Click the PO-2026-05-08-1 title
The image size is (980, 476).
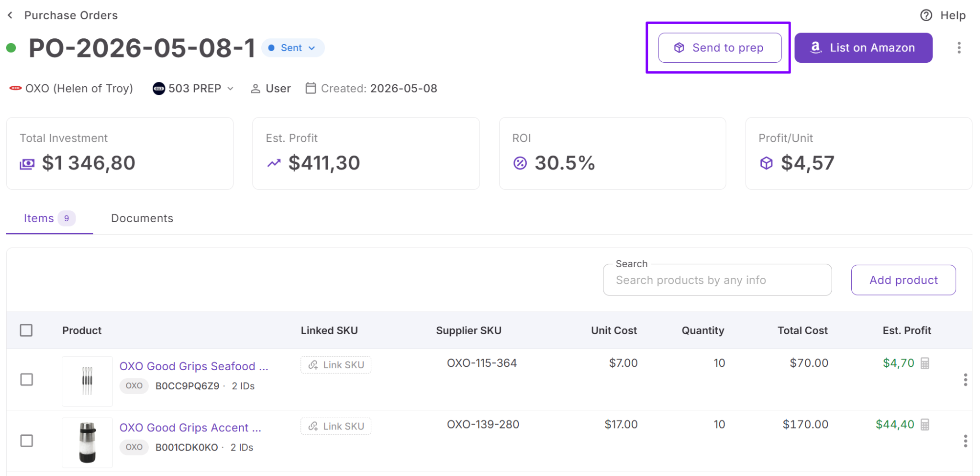tap(142, 48)
